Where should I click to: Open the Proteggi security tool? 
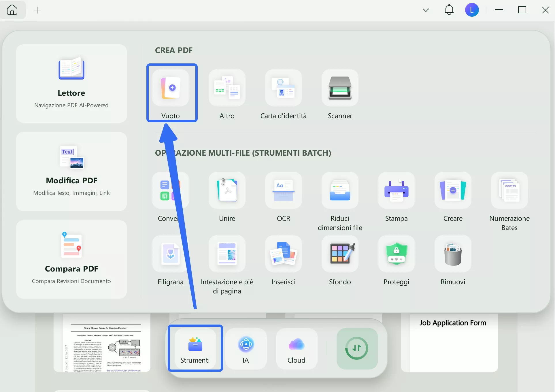(x=396, y=254)
